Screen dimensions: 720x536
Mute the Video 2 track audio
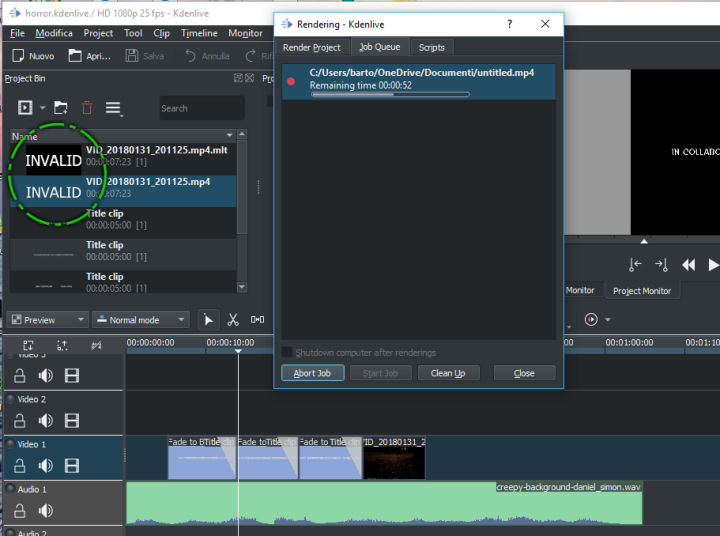click(45, 421)
